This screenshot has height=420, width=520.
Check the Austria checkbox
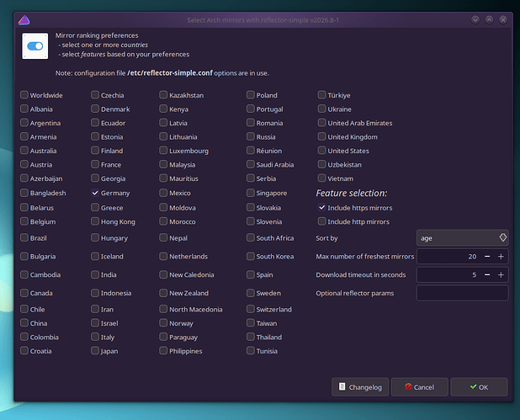(x=24, y=165)
